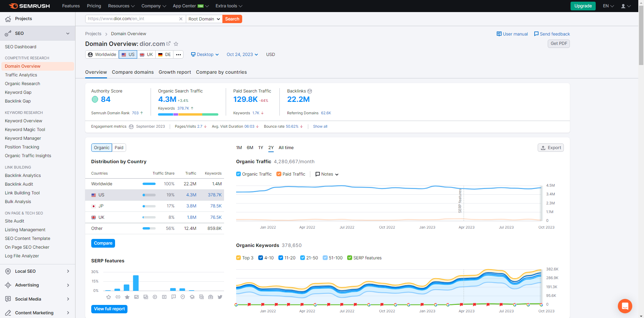Select the reviews star SERP icon
This screenshot has width=644, height=318.
(127, 297)
